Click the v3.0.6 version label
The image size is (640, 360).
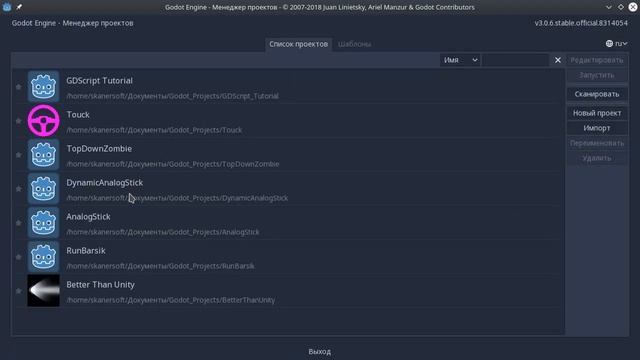[x=581, y=23]
